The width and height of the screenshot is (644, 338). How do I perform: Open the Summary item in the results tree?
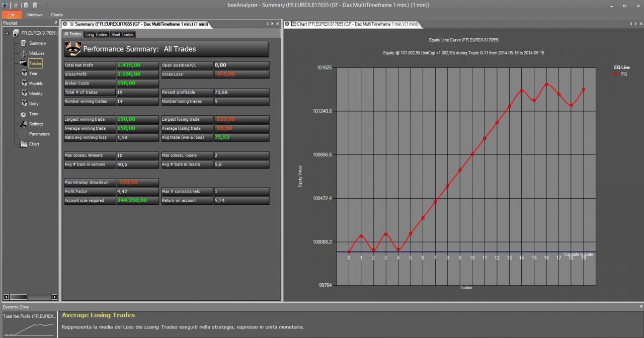coord(37,43)
